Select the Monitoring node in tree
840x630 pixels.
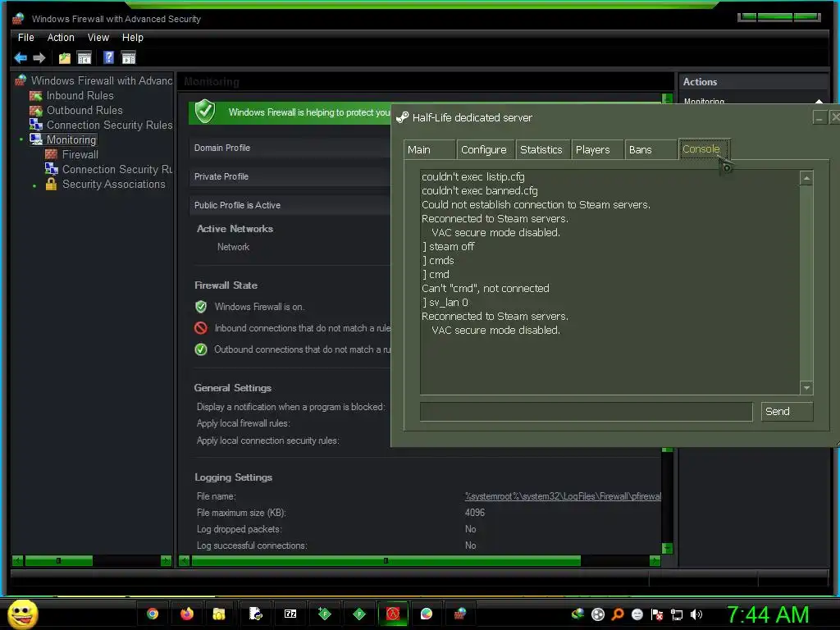coord(71,139)
